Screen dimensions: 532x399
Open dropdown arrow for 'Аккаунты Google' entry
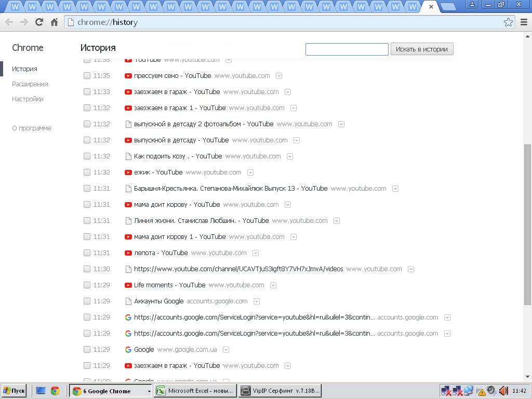point(257,301)
